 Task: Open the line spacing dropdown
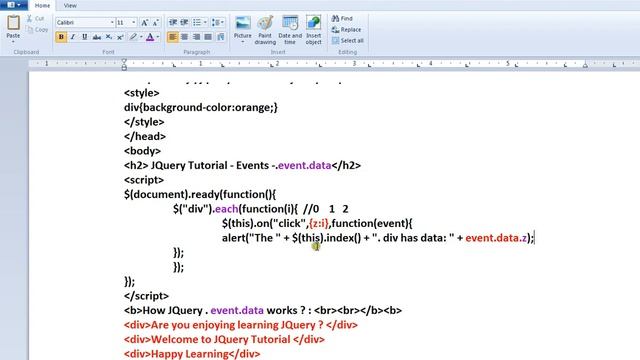pyautogui.click(x=218, y=22)
